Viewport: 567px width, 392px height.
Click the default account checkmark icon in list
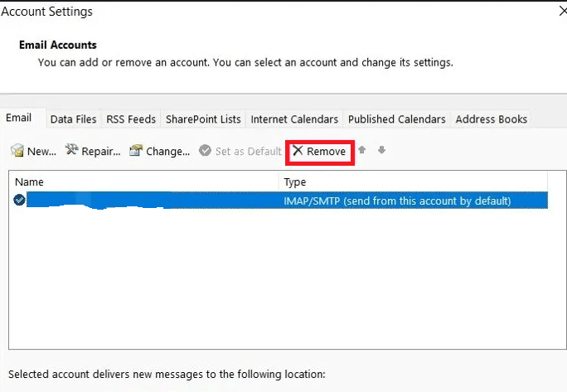19,200
